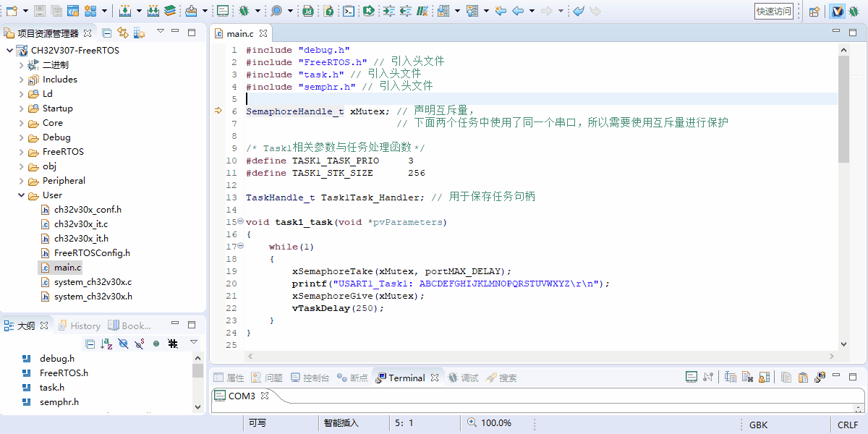Click the Back navigation arrow
Screen dimensions: 868x434
click(518, 11)
